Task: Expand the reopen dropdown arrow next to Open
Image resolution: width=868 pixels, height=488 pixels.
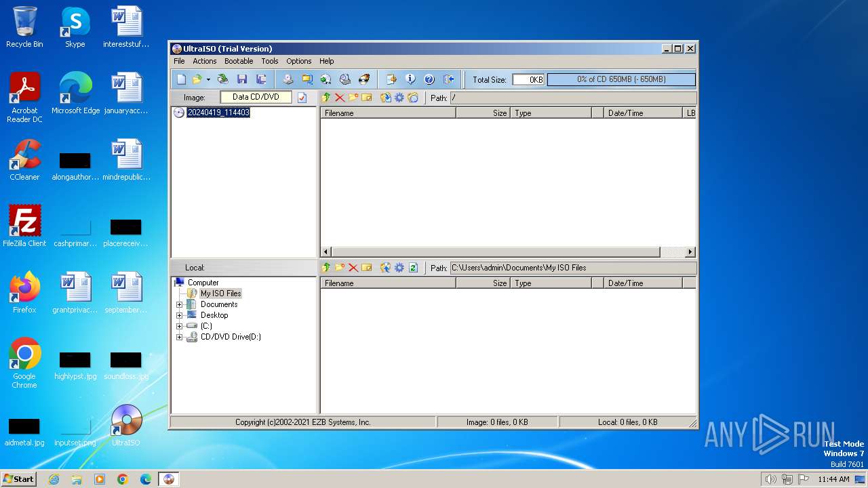Action: tap(208, 79)
